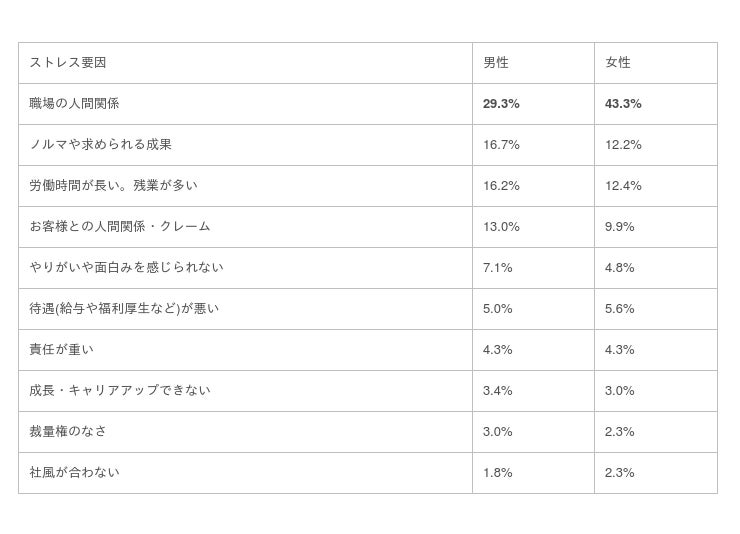Select the やりがいや面白みを感じられない row label

coord(126,268)
